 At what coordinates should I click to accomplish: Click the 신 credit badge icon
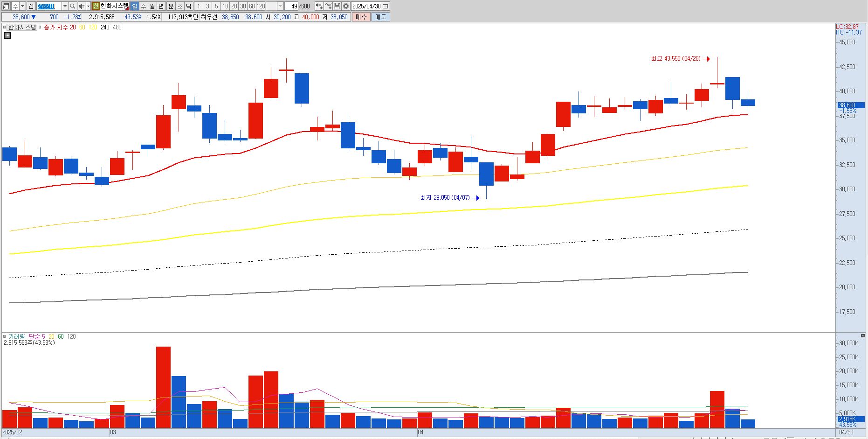[x=96, y=6]
